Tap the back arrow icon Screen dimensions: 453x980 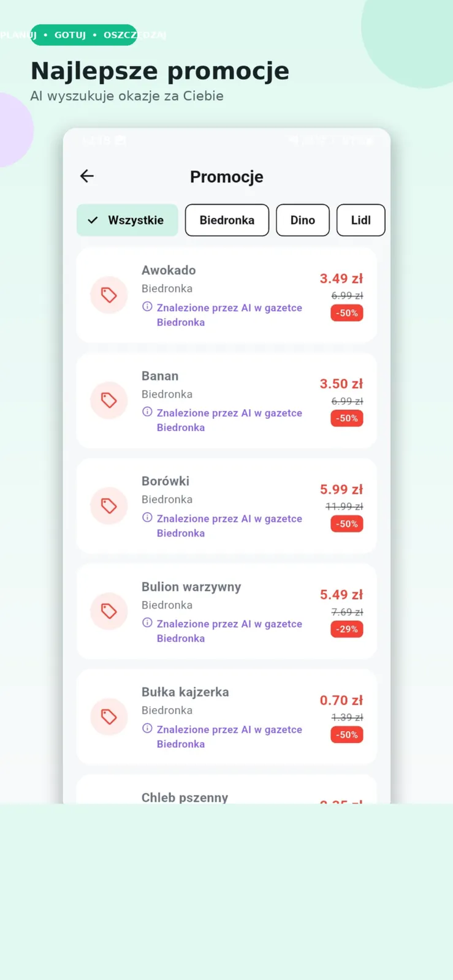(87, 176)
